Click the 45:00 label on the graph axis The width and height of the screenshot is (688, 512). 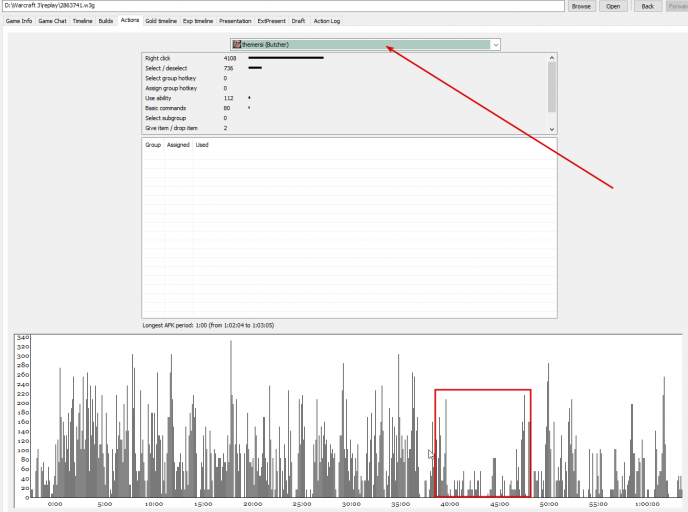[x=499, y=504]
